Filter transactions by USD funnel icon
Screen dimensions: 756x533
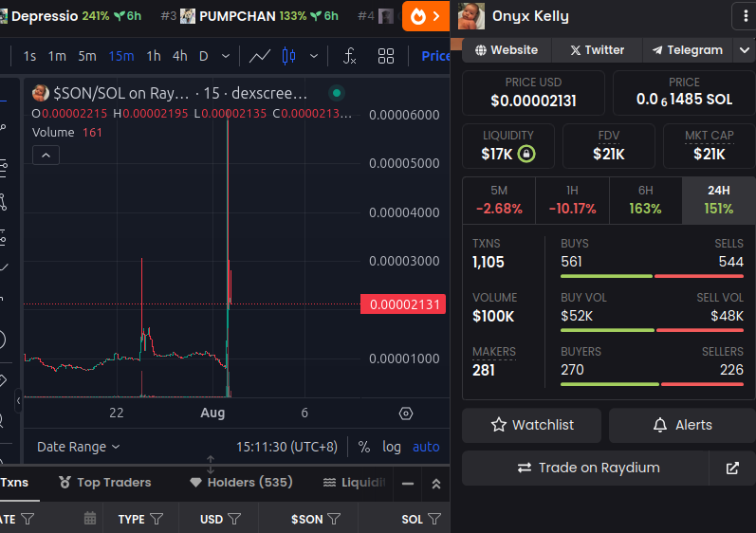pyautogui.click(x=234, y=519)
